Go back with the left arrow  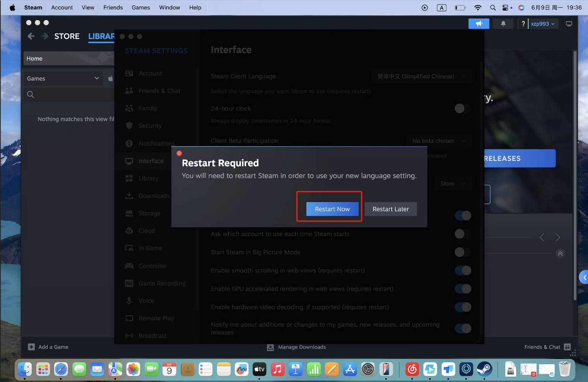pyautogui.click(x=31, y=36)
